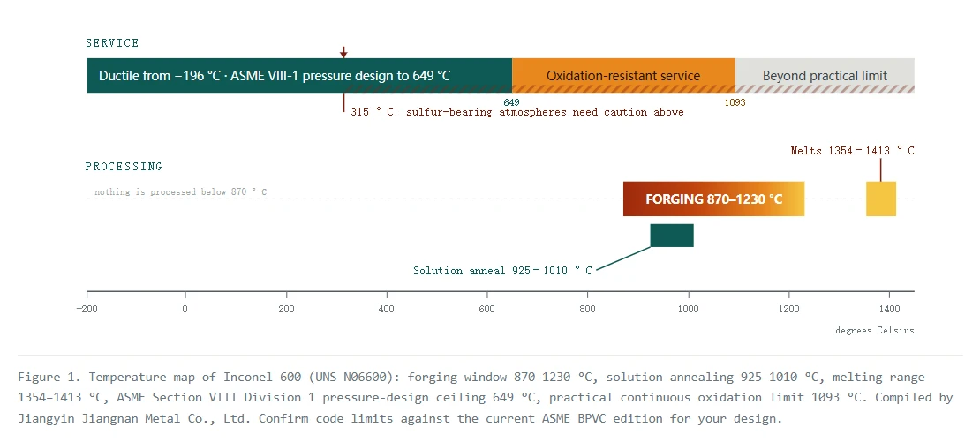The image size is (980, 442).
Task: Click the Solution anneal 925–1010 °C label
Action: click(502, 270)
